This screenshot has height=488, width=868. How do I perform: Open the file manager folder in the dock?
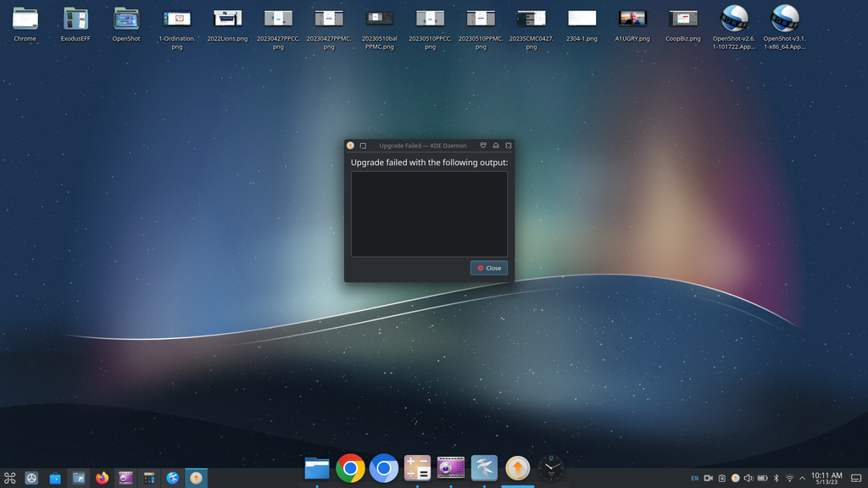317,468
